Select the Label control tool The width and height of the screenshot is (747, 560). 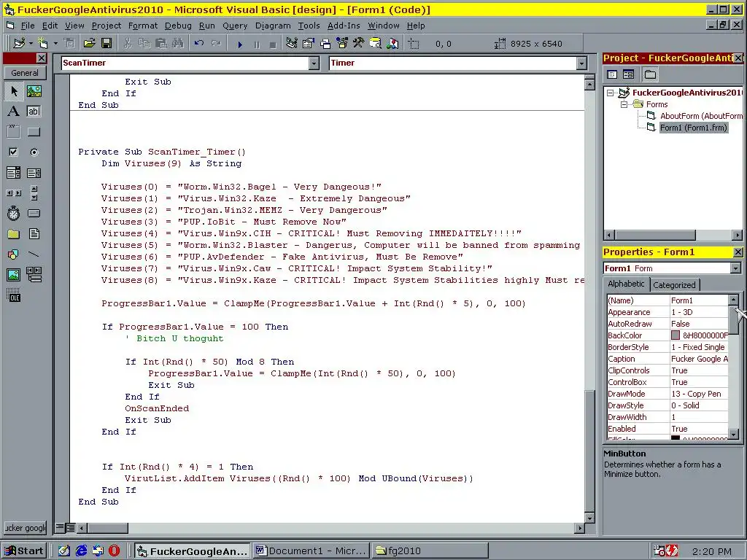(x=14, y=112)
